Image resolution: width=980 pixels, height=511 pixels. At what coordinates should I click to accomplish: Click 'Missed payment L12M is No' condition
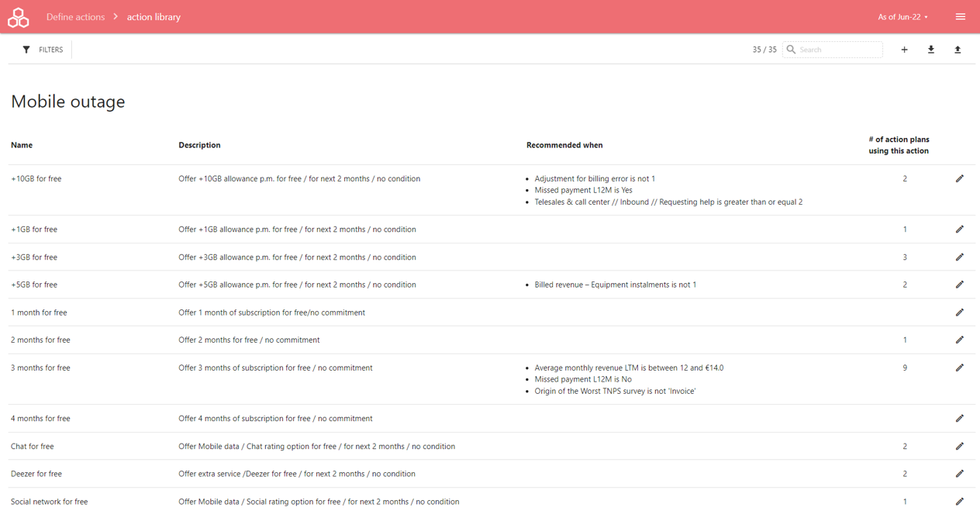[583, 379]
